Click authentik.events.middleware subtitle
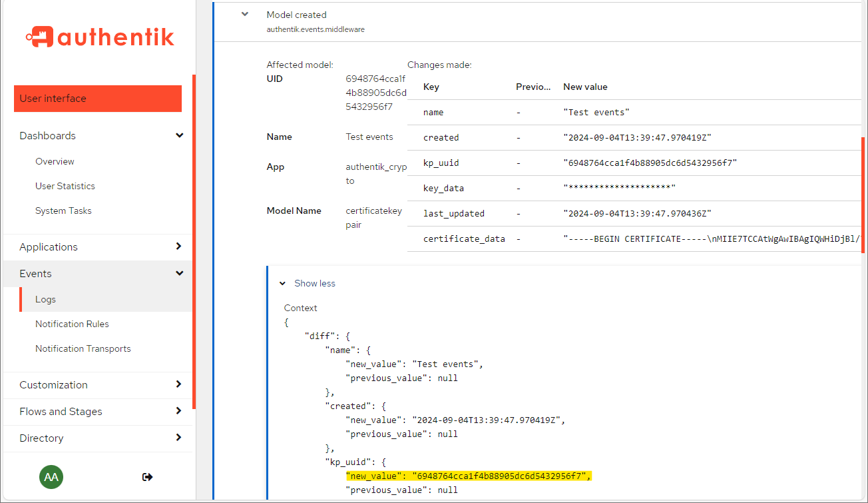 pos(316,29)
